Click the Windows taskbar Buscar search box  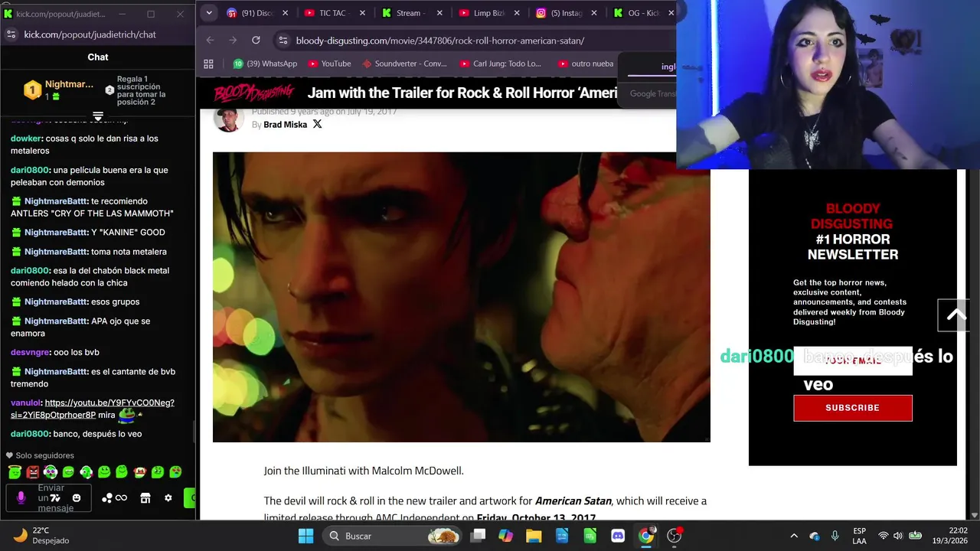tap(393, 536)
